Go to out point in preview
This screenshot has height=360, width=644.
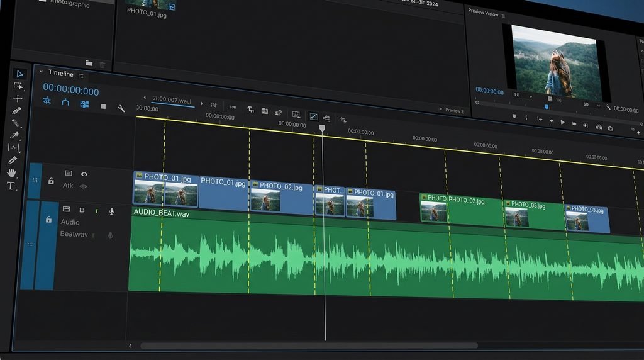pyautogui.click(x=586, y=125)
